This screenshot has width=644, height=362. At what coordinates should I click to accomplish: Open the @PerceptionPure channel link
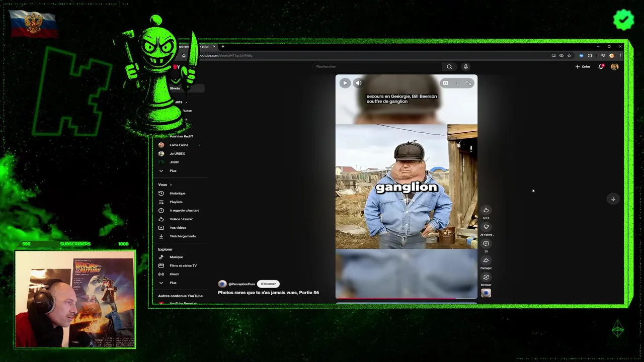[242, 284]
